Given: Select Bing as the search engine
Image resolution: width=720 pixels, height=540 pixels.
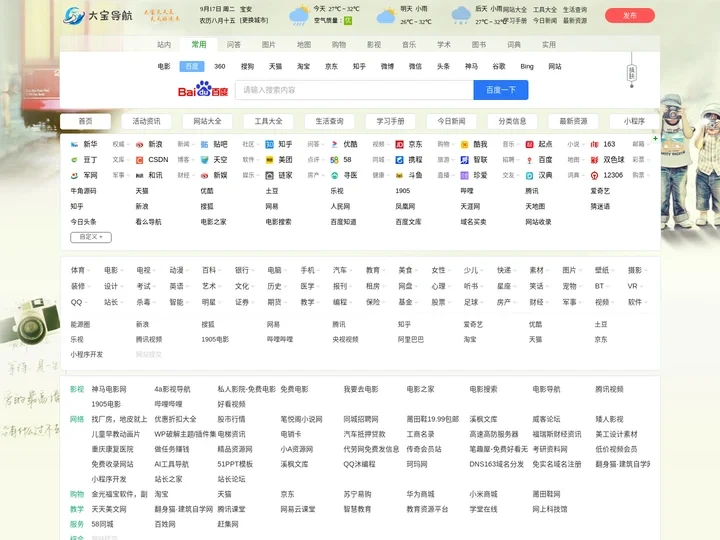Looking at the screenshot, I should [x=527, y=67].
